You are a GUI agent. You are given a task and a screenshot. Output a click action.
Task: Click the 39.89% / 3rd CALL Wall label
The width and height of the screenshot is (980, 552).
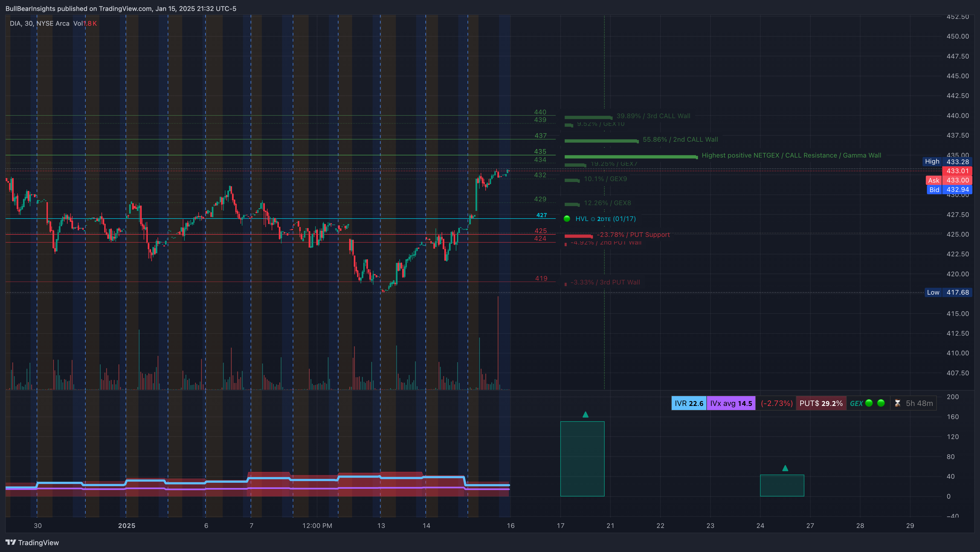(653, 116)
